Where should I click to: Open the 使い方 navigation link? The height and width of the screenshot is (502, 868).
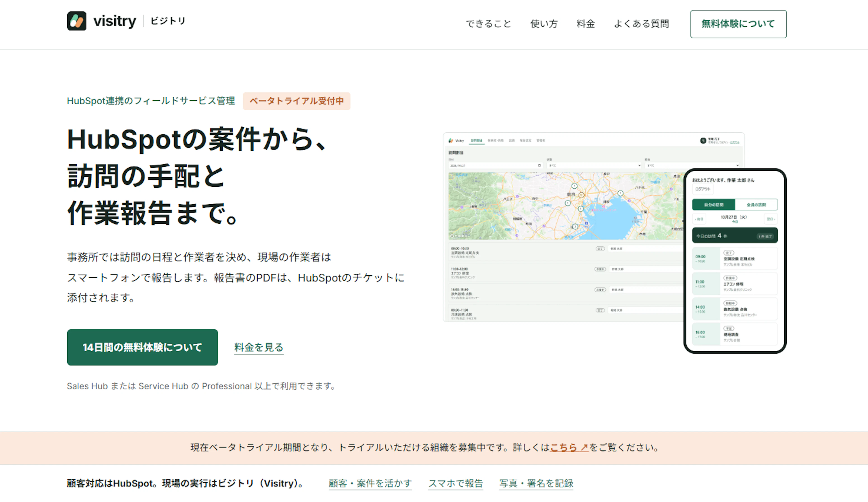click(544, 24)
